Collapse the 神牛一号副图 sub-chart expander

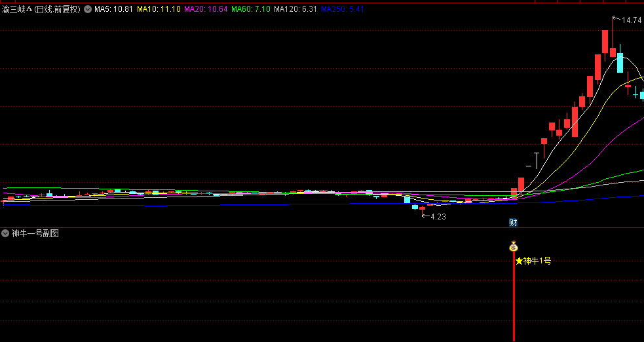click(x=5, y=234)
